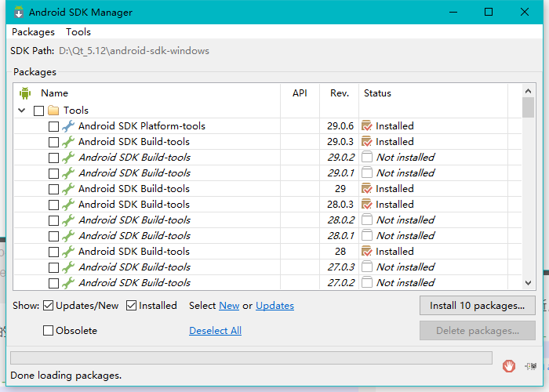This screenshot has height=392, width=549.
Task: Click Install 10 packages button
Action: point(477,306)
